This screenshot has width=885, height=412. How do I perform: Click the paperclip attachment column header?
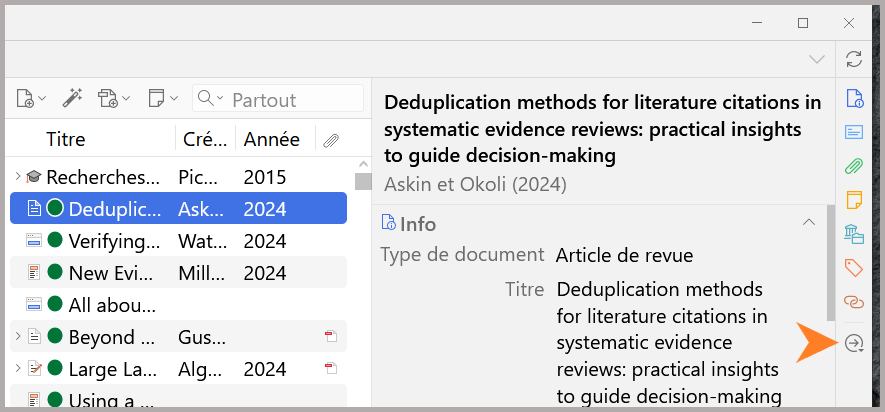pos(331,140)
